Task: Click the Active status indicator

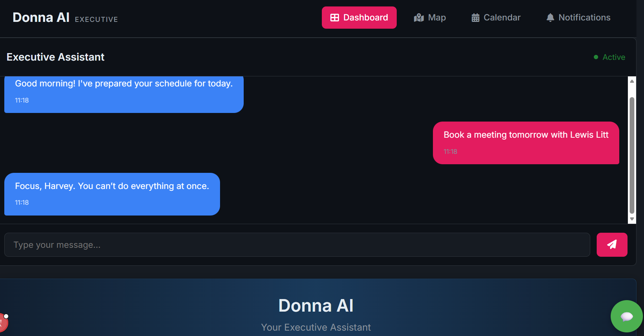Action: [x=609, y=57]
